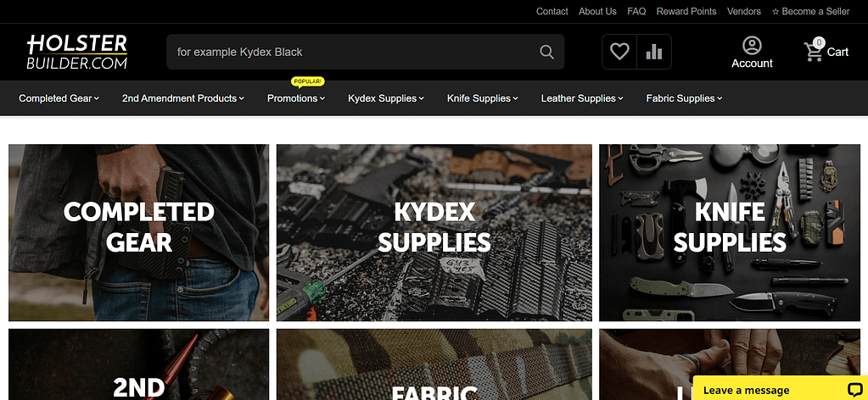
Task: Click the Account user icon
Action: [752, 46]
